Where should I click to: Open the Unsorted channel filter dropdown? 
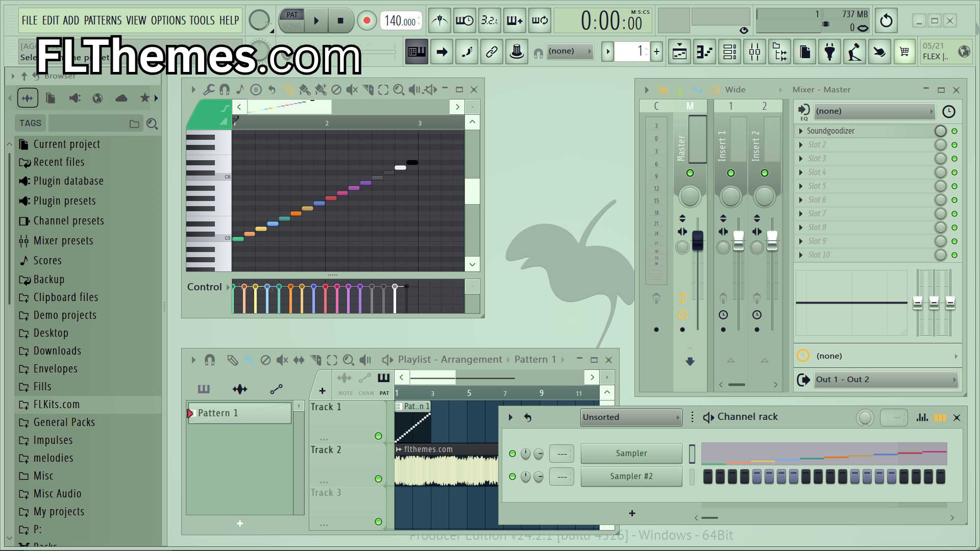[631, 417]
